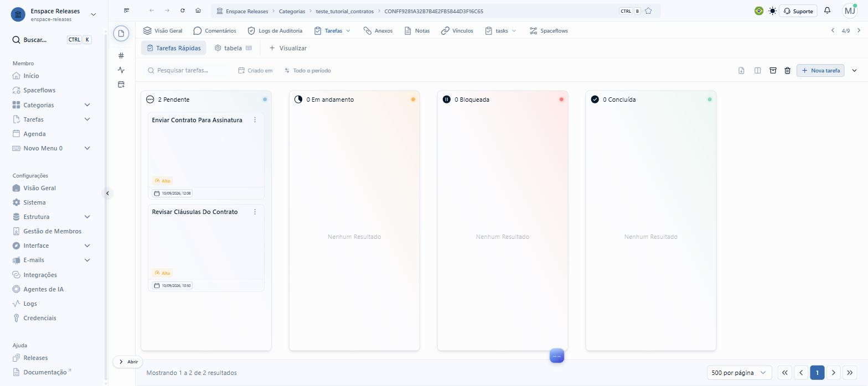Open dropdown arrow next to Nova tarefa
The height and width of the screenshot is (386, 868).
tap(854, 70)
